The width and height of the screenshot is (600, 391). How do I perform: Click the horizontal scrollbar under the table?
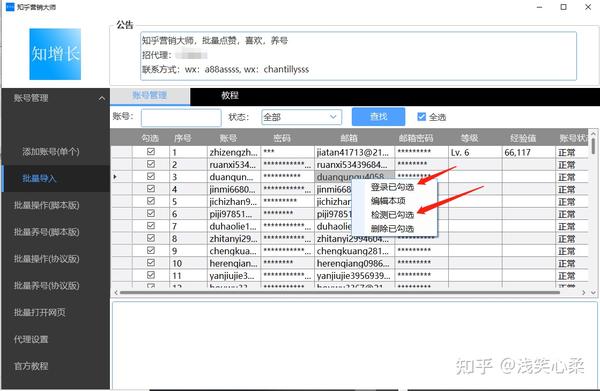(340, 292)
